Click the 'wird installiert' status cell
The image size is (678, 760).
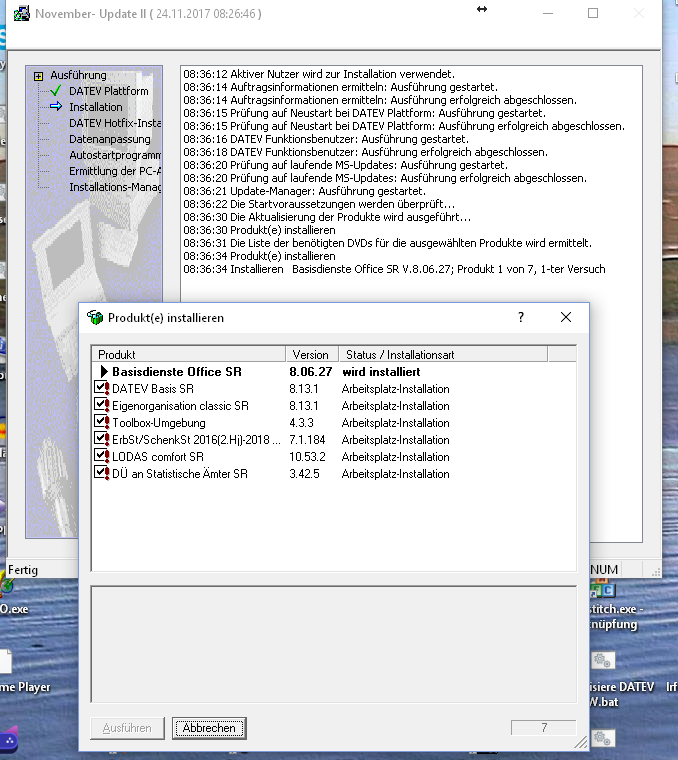(x=381, y=372)
